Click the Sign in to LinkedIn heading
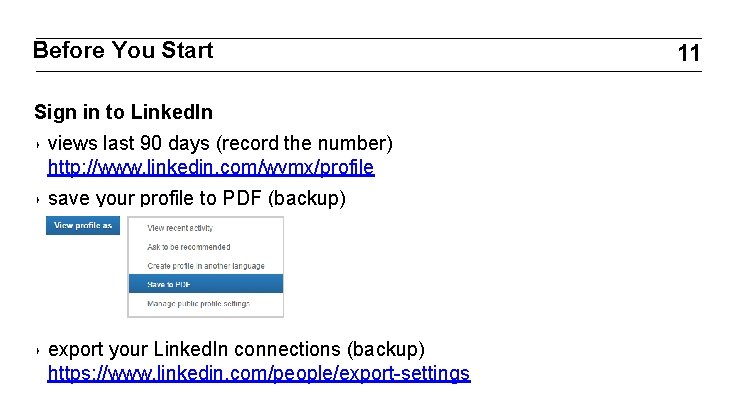This screenshot has width=737, height=414. click(123, 111)
